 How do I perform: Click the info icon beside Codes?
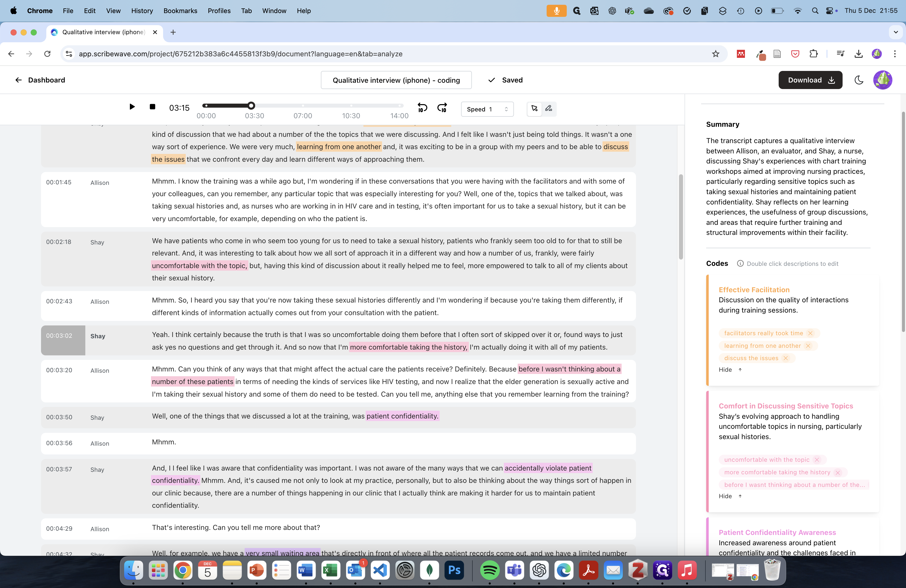(x=740, y=263)
